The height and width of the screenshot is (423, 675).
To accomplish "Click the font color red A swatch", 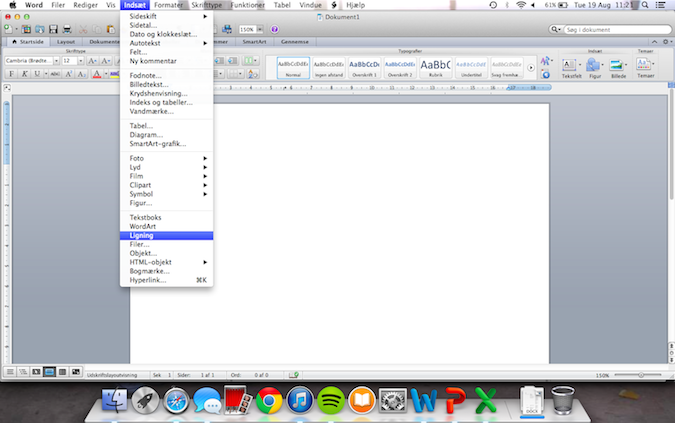I will [97, 74].
